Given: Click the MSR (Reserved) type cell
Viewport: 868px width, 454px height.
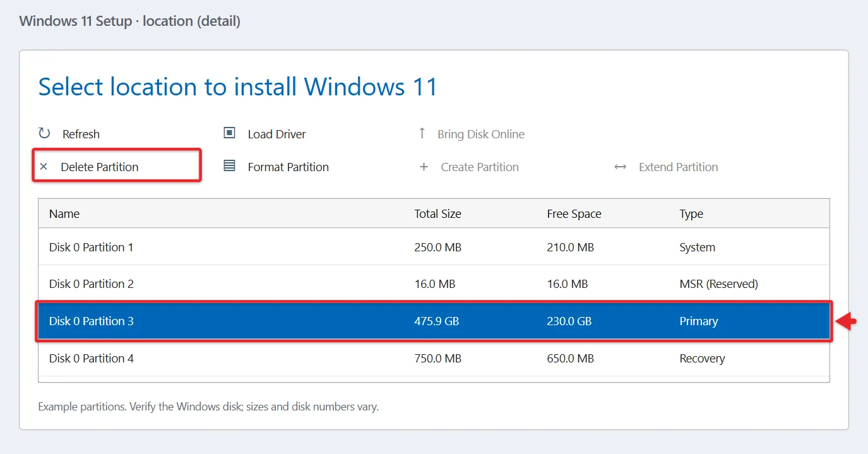Looking at the screenshot, I should 718,284.
